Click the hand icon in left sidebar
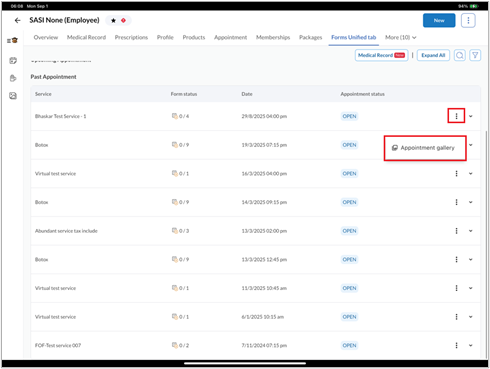The width and height of the screenshot is (490, 369). click(13, 78)
